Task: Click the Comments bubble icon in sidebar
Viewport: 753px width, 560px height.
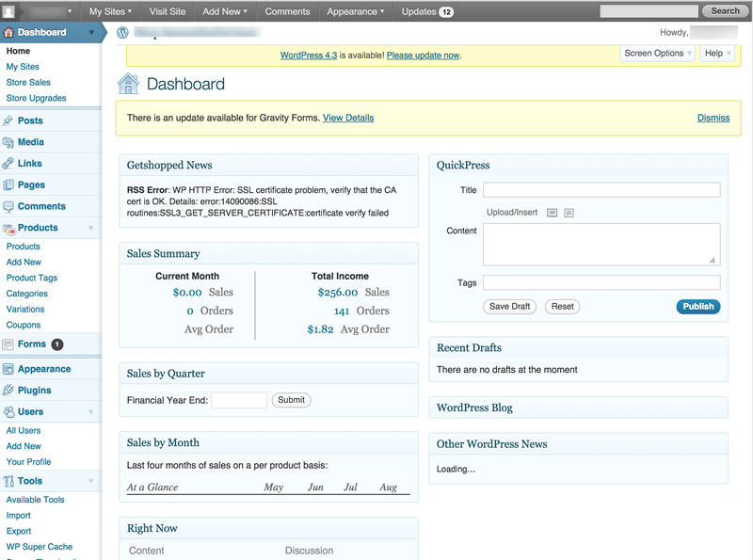Action: point(8,206)
